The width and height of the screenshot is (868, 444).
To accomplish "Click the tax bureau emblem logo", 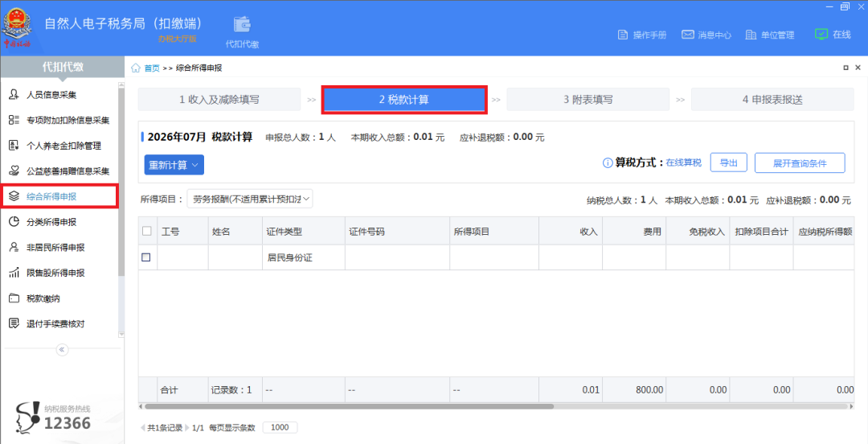I will (x=17, y=27).
